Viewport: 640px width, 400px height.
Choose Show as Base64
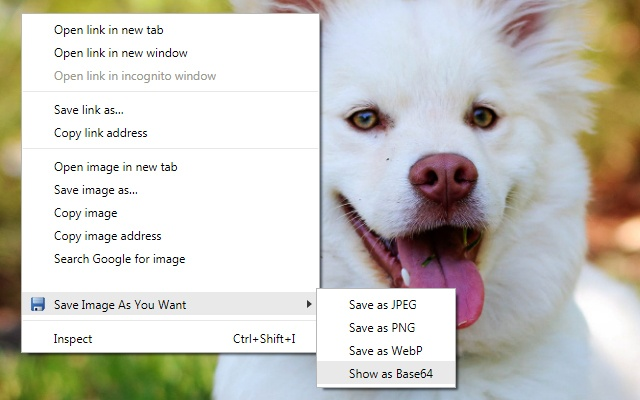pyautogui.click(x=386, y=373)
